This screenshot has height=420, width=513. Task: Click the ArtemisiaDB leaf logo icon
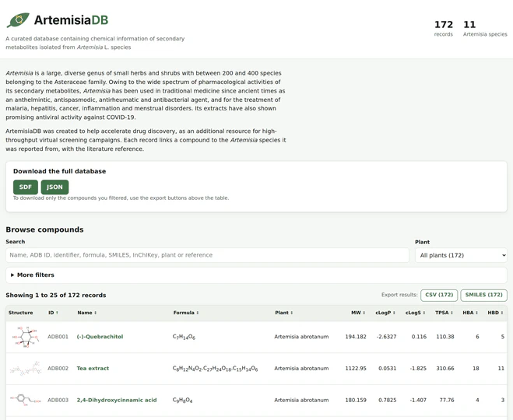(19, 20)
